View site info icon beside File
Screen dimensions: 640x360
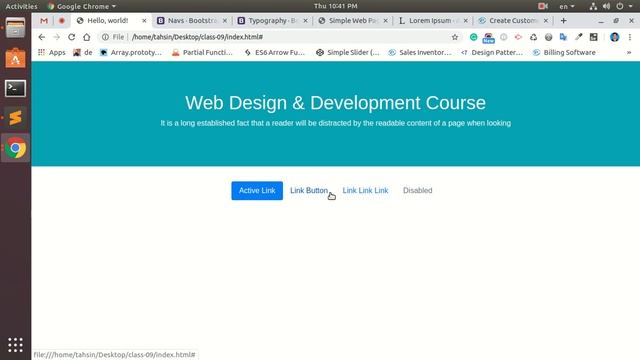[x=105, y=37]
